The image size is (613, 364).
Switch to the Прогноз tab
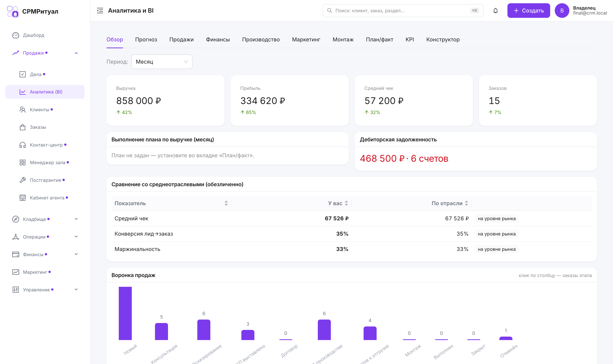pyautogui.click(x=146, y=39)
